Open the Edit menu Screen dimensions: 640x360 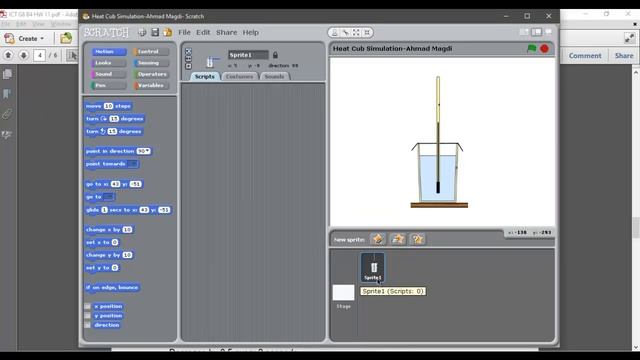pos(203,32)
